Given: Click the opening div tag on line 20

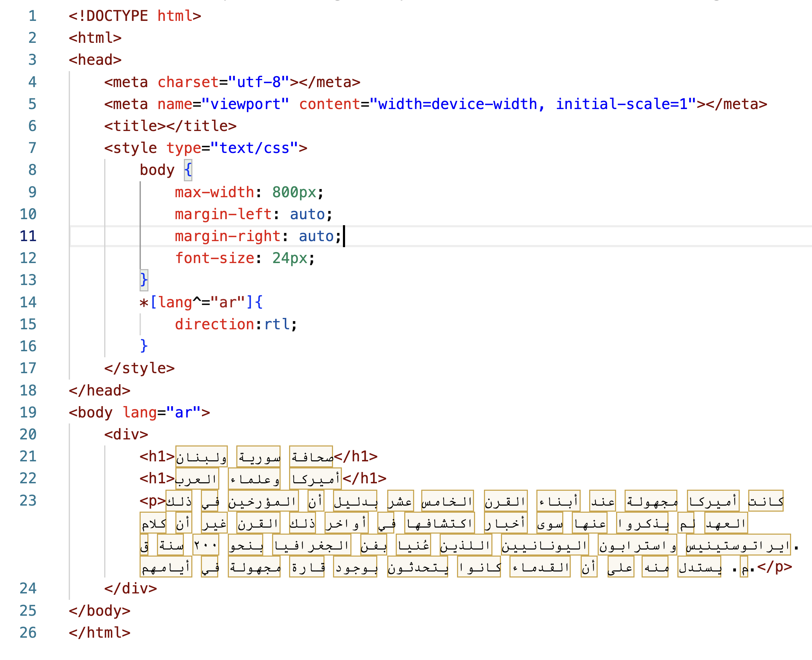Looking at the screenshot, I should tap(125, 434).
